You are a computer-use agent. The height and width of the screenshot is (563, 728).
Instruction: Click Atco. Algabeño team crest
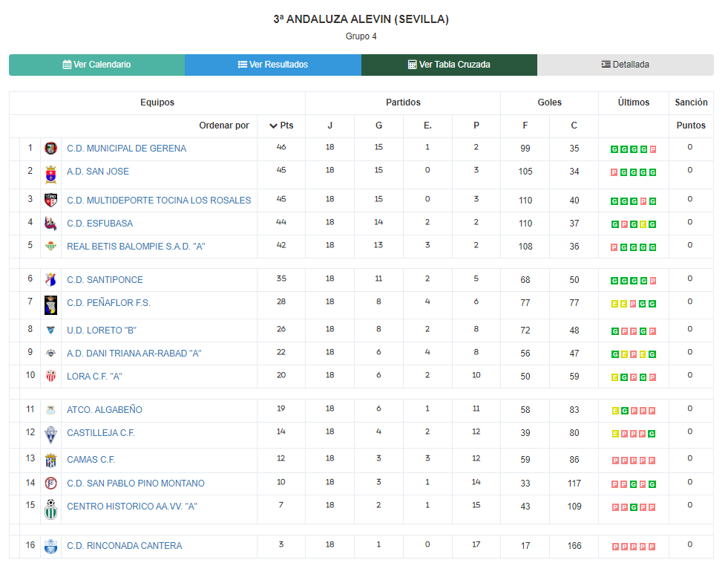point(50,410)
